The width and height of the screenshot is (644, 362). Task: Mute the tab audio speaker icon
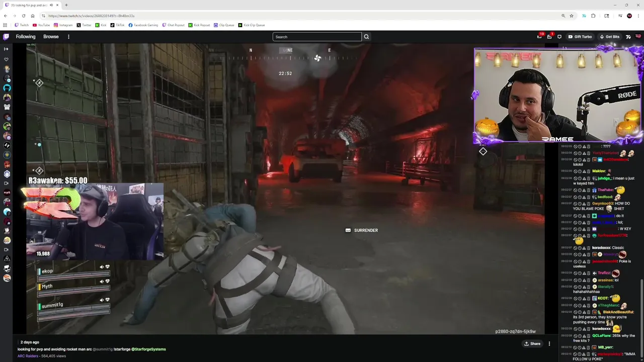pyautogui.click(x=51, y=5)
